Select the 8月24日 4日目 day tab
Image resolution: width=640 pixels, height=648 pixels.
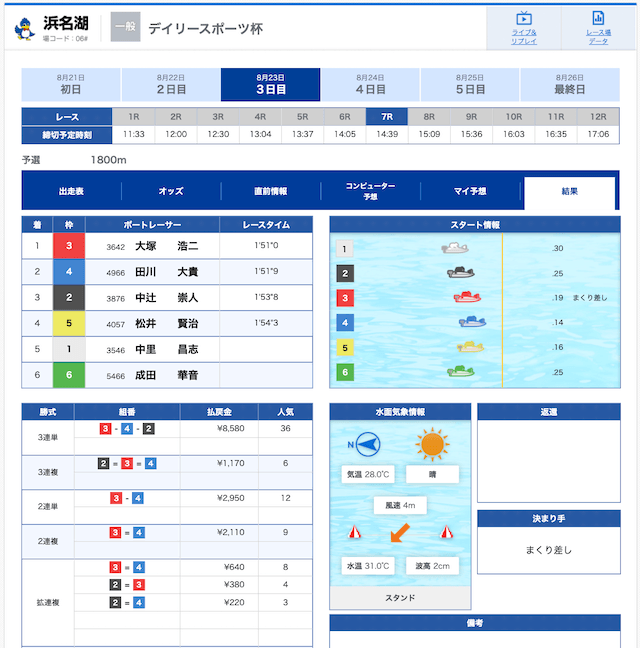(370, 84)
